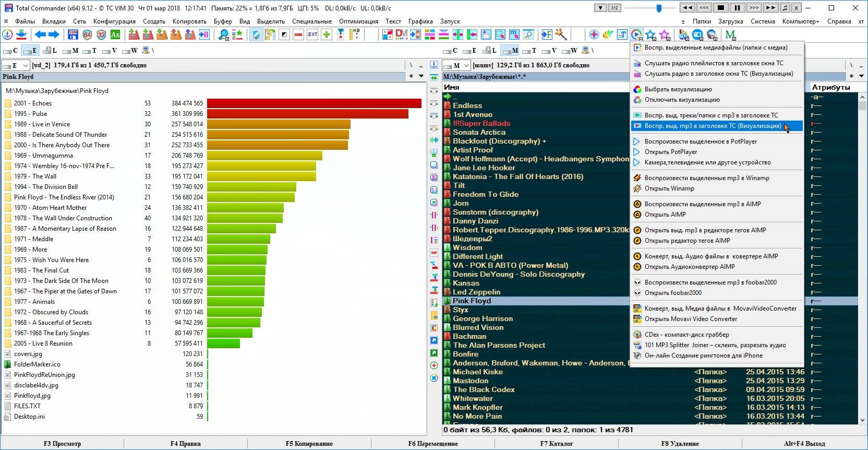The image size is (868, 450).
Task: Click the blue camera screenshot icon
Action: point(697,35)
